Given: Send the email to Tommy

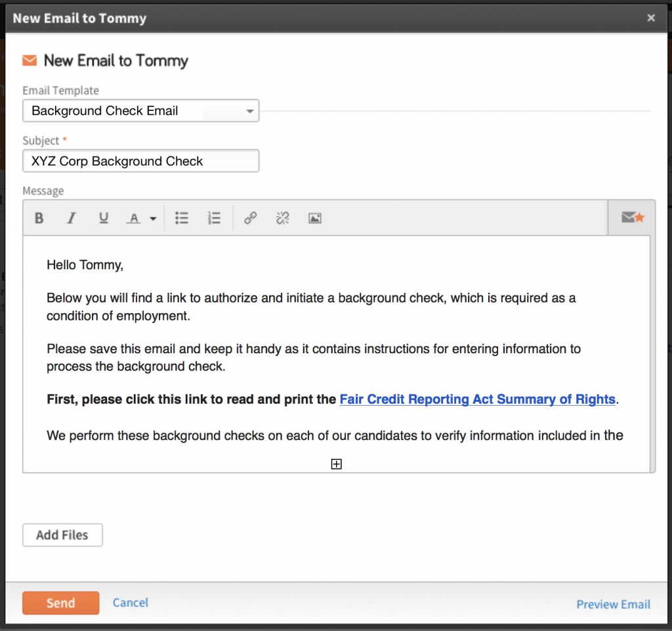Looking at the screenshot, I should tap(60, 603).
